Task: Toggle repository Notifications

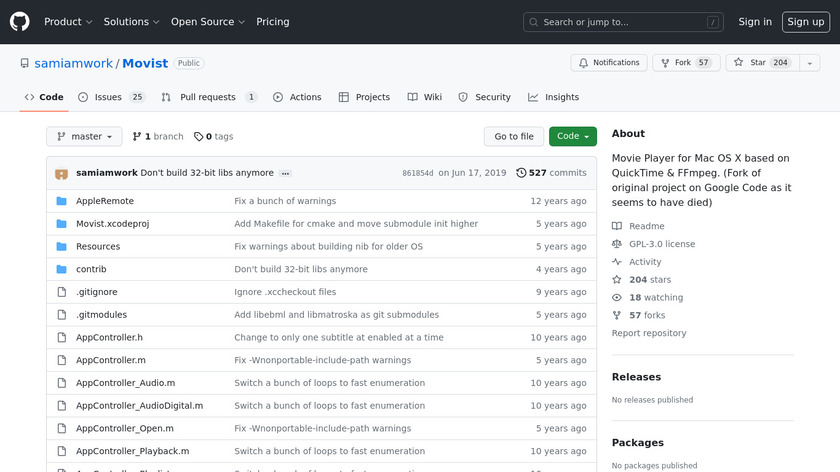Action: pyautogui.click(x=609, y=63)
